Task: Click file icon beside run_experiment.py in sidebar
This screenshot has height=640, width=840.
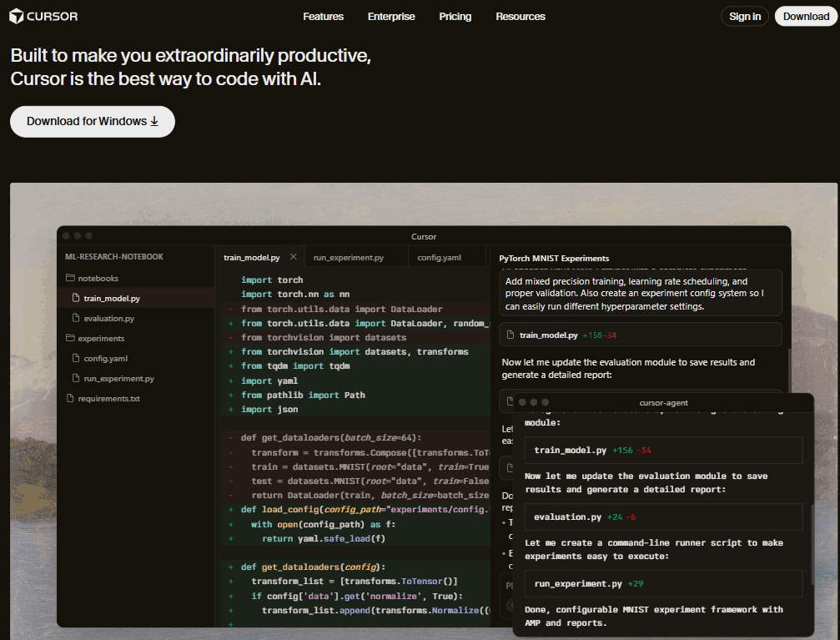Action: point(76,378)
